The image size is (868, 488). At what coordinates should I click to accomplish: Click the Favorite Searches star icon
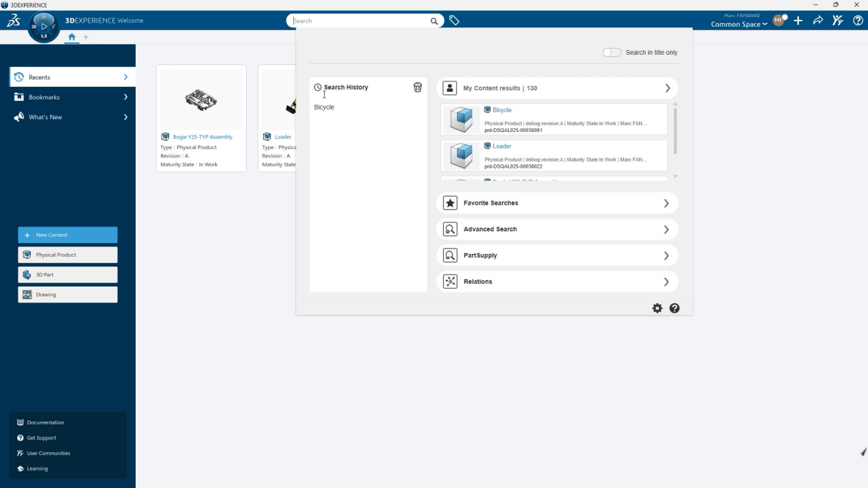450,203
